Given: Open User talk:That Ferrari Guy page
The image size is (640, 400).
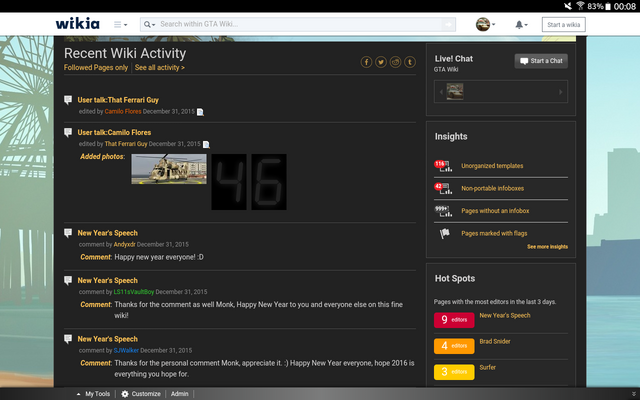Looking at the screenshot, I should coord(118,100).
